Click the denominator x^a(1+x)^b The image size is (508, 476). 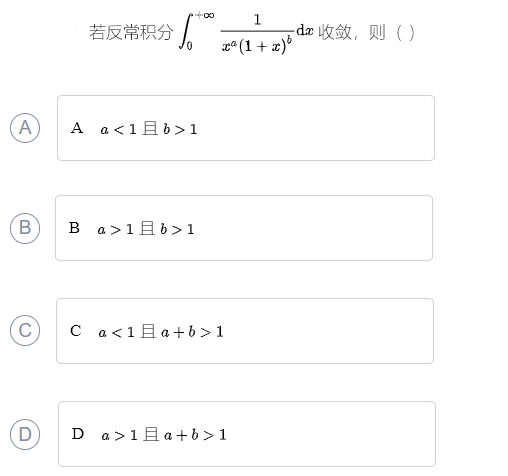(x=257, y=45)
